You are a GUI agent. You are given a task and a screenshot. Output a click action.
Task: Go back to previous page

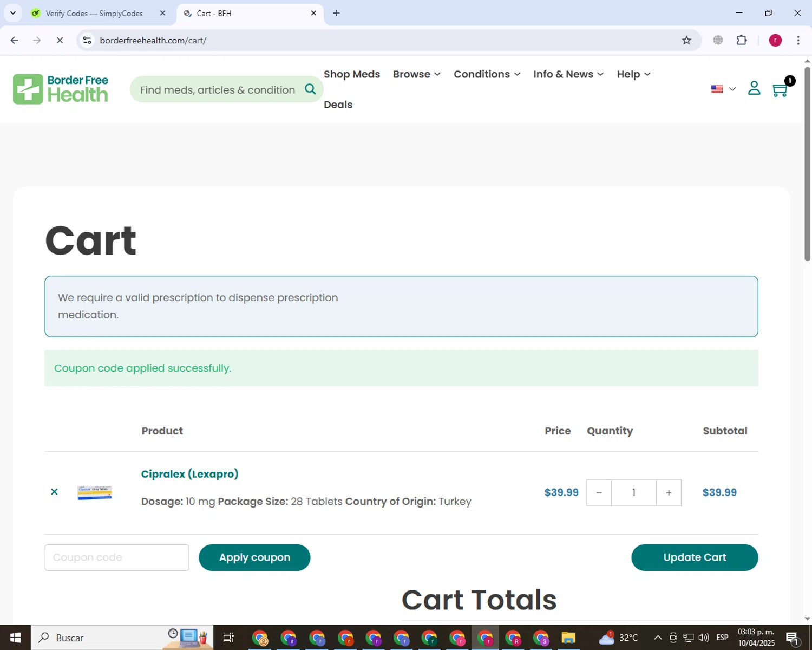(15, 41)
